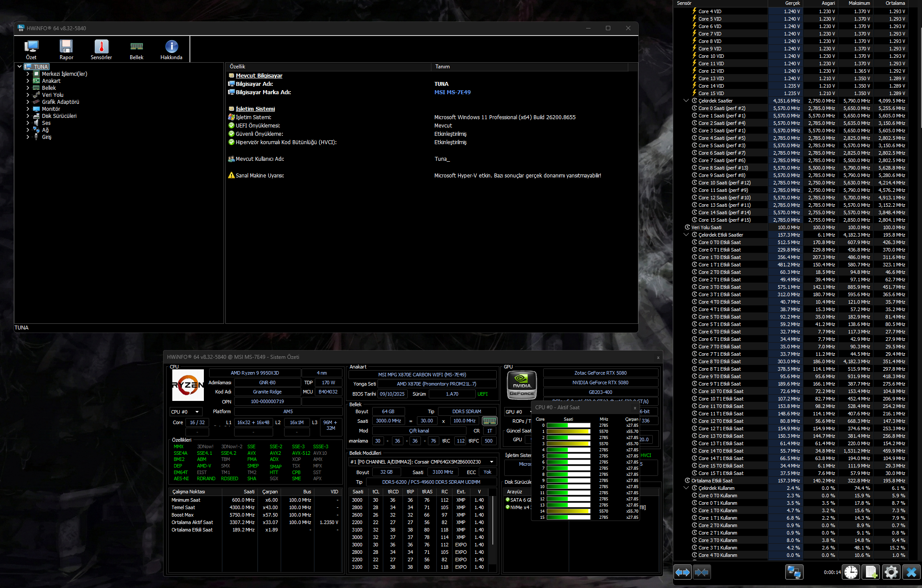Open the memory module #1 Corsair dropdown

[x=422, y=462]
